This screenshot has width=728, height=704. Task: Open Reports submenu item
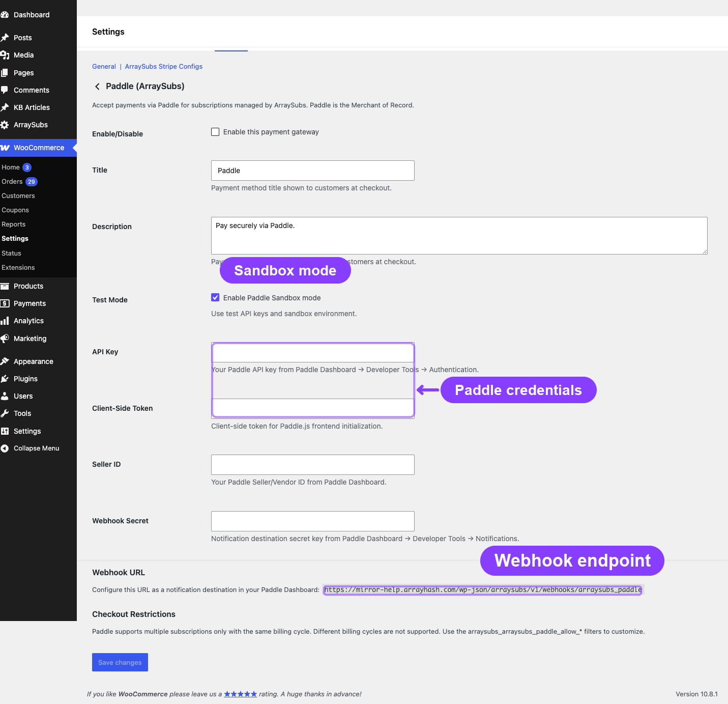(14, 224)
